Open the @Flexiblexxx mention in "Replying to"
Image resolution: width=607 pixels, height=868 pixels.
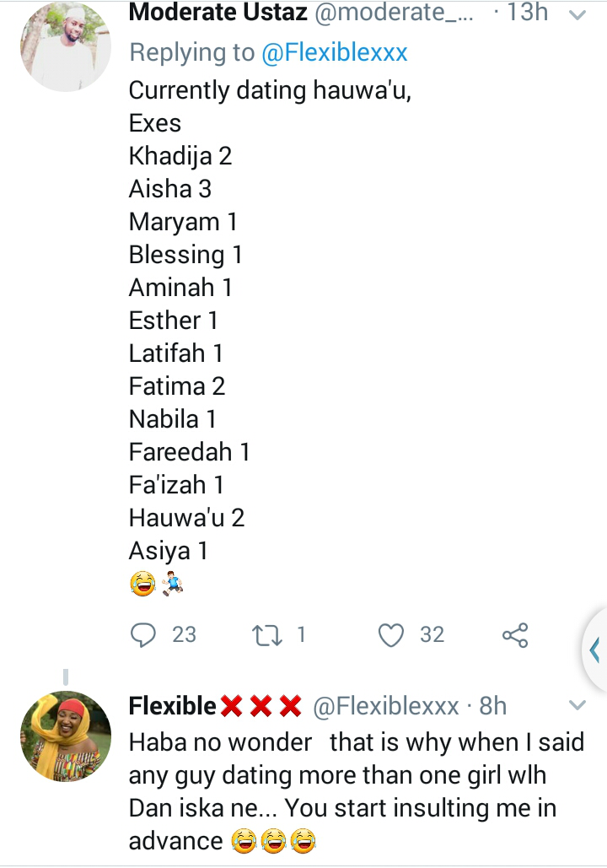point(335,53)
